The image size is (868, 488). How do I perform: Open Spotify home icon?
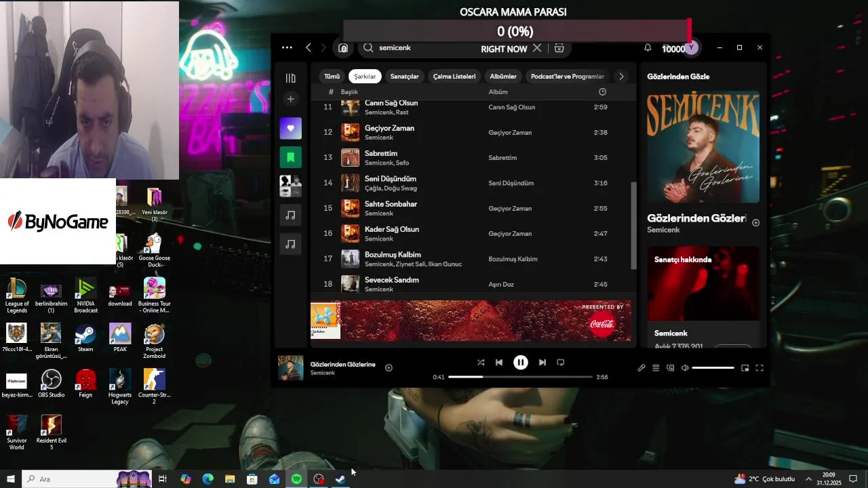343,48
